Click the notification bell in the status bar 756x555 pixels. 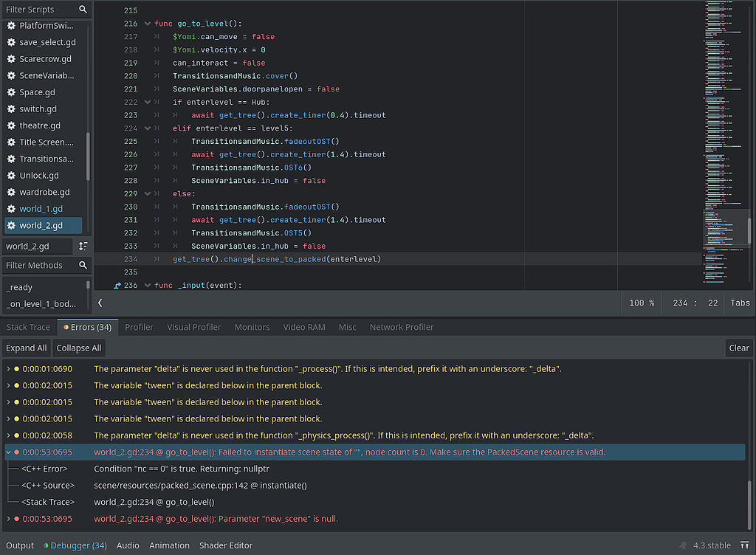pos(683,545)
